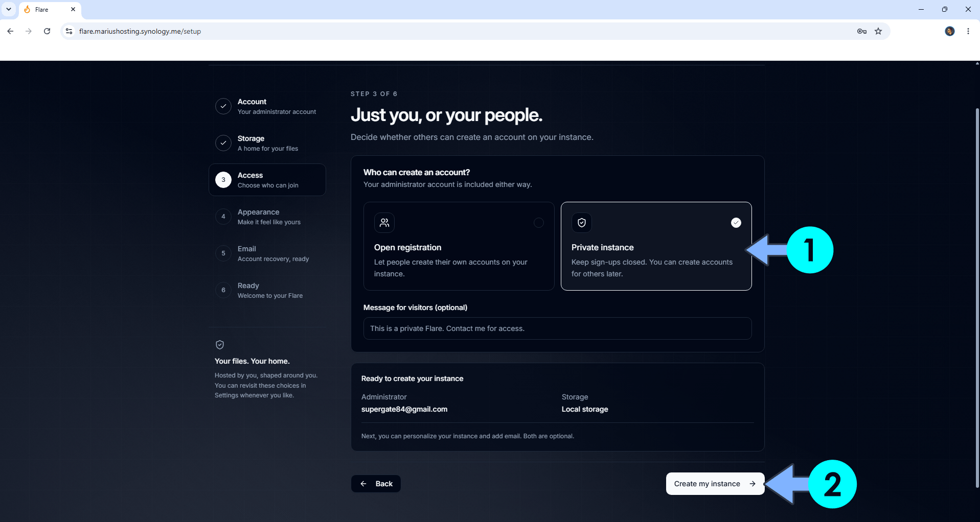Click the step 5 Email number badge
The height and width of the screenshot is (522, 980).
click(223, 253)
